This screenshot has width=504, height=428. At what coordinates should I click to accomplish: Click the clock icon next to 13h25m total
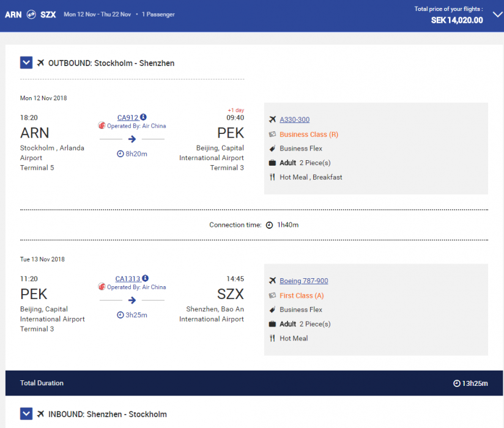pyautogui.click(x=456, y=383)
